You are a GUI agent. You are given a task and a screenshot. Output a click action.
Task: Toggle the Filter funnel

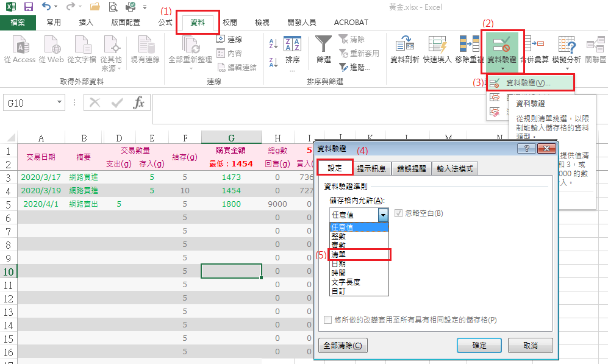pos(323,49)
